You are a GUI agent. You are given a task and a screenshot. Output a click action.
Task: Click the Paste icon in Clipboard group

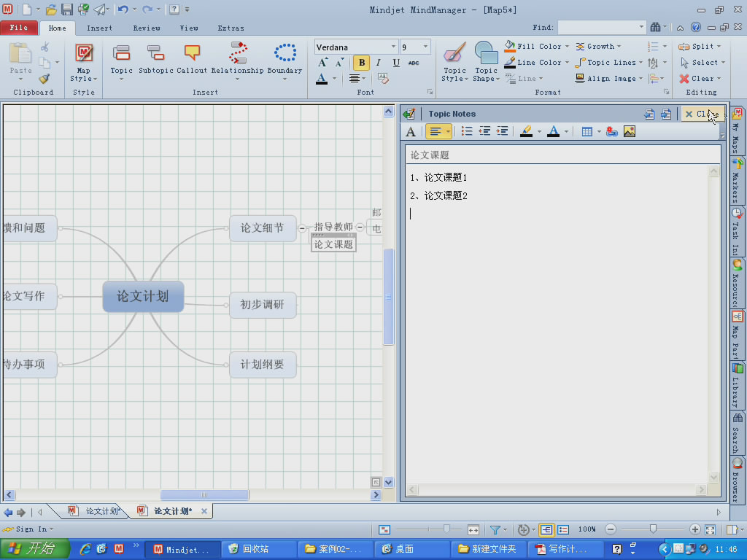(21, 53)
